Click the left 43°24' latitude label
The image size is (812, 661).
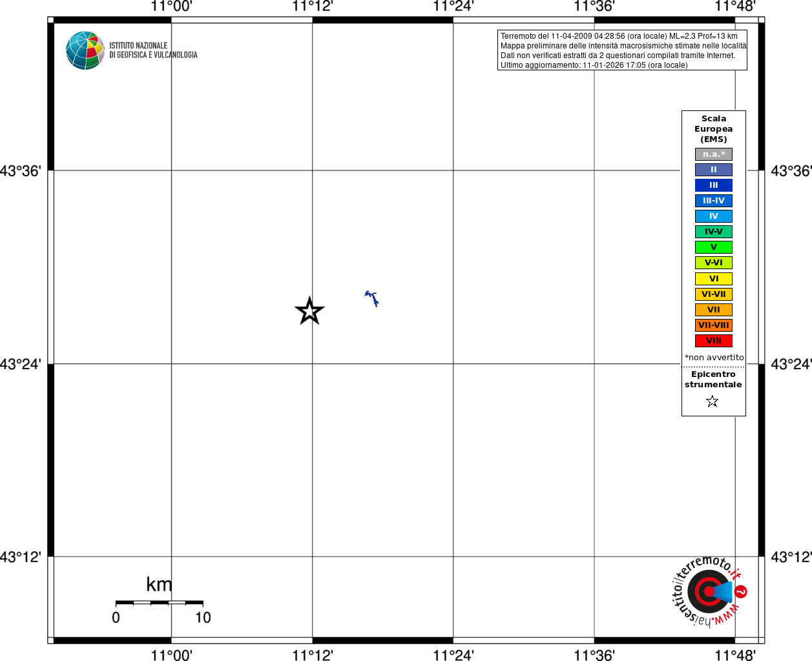point(21,364)
